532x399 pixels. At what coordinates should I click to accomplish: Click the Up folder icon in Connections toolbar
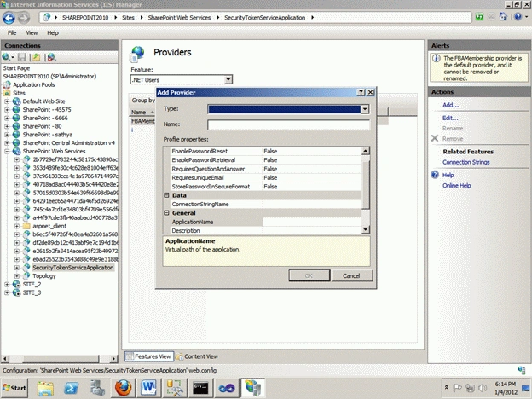37,57
